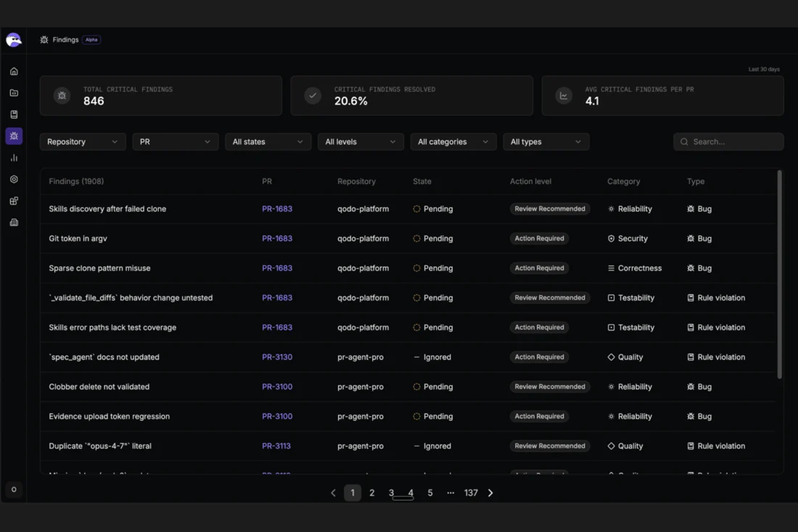Image resolution: width=798 pixels, height=532 pixels.
Task: Click the chart icon on the Avg Critical Findings card
Action: pos(564,96)
